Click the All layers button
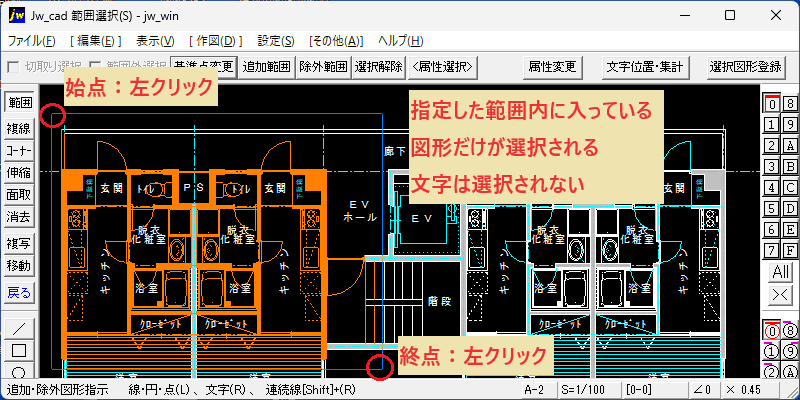The height and width of the screenshot is (400, 800). pyautogui.click(x=781, y=272)
